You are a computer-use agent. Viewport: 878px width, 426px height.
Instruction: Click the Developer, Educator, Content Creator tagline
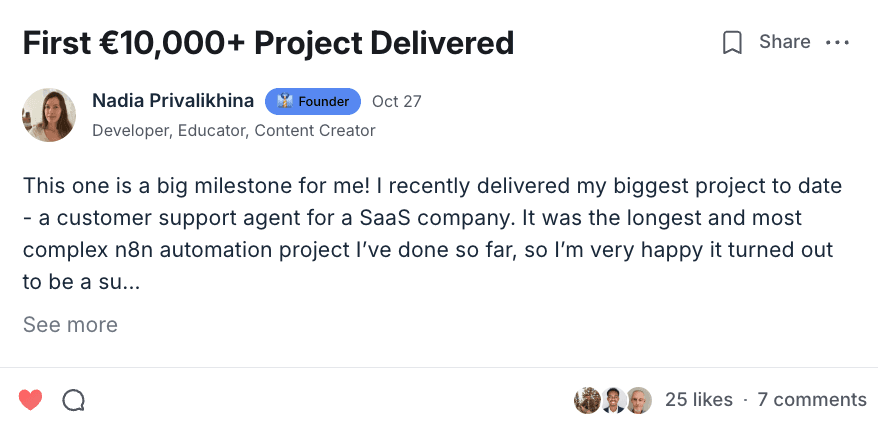tap(233, 130)
